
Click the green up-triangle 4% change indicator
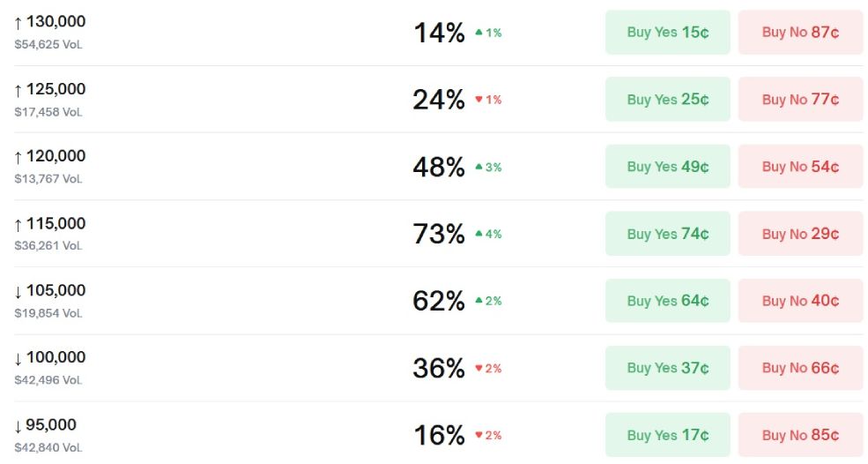(x=488, y=234)
